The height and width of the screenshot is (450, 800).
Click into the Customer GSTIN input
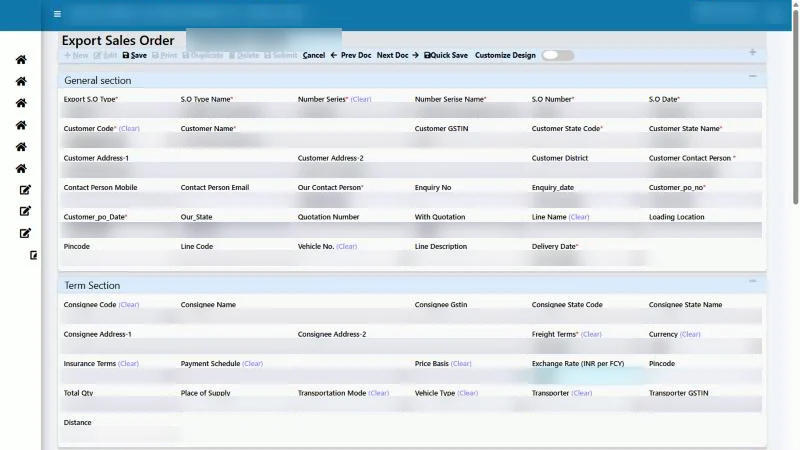pos(470,140)
